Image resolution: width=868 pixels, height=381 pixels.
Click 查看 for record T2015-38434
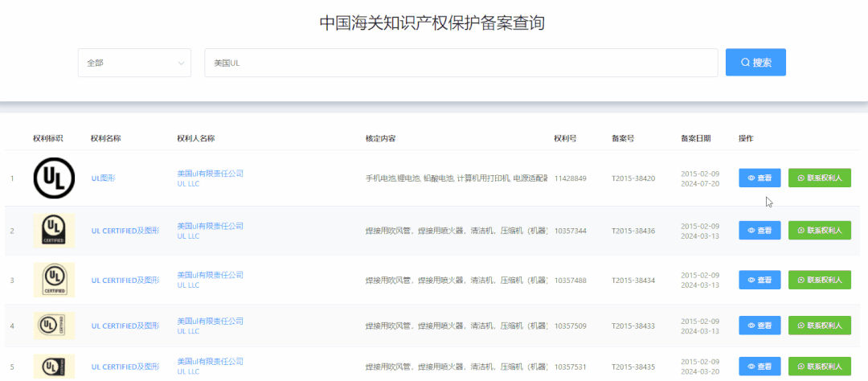click(759, 280)
